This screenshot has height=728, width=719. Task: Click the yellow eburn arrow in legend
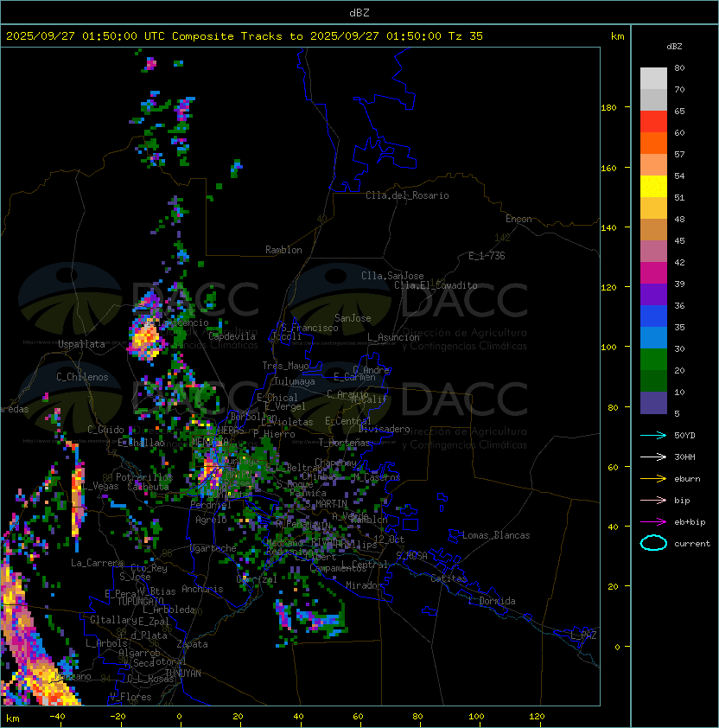coord(653,479)
